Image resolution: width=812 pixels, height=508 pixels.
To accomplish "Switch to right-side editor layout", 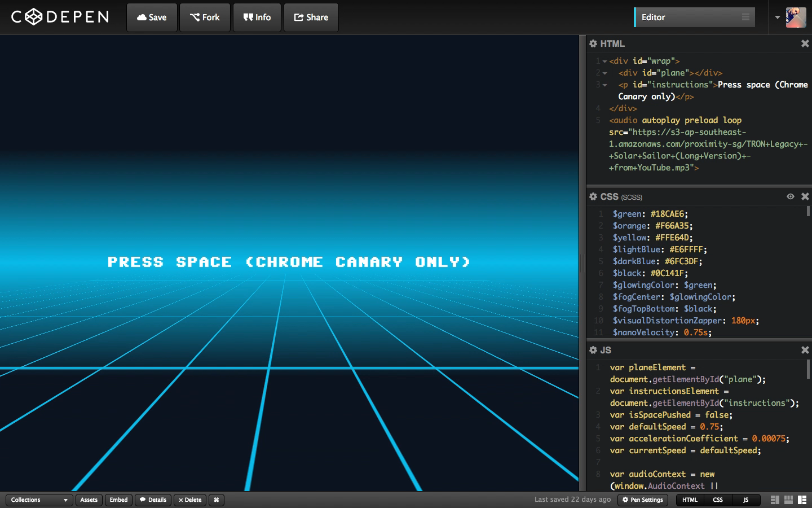I will click(802, 500).
